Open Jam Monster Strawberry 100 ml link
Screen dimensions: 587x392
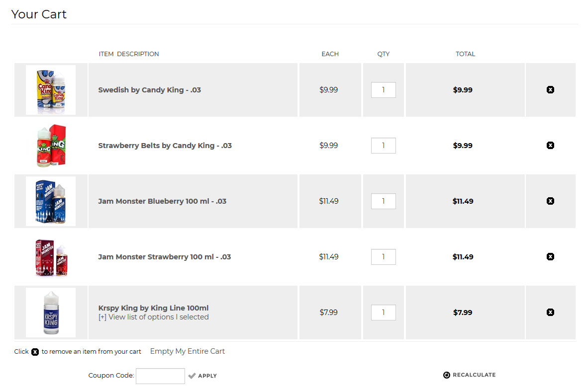tap(164, 257)
